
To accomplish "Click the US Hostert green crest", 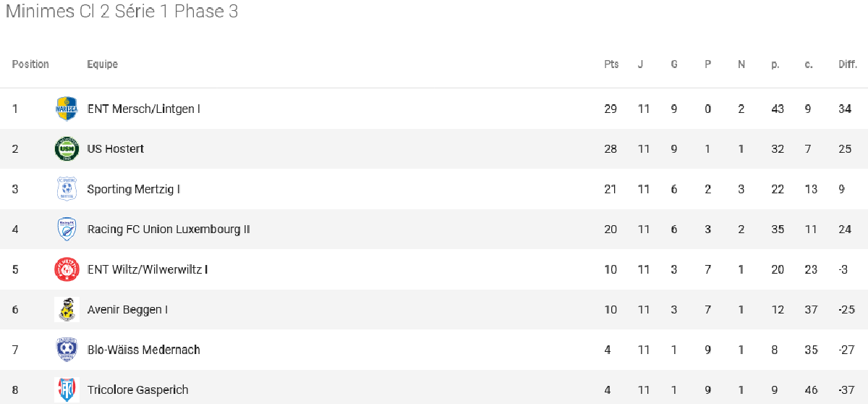I will [66, 148].
